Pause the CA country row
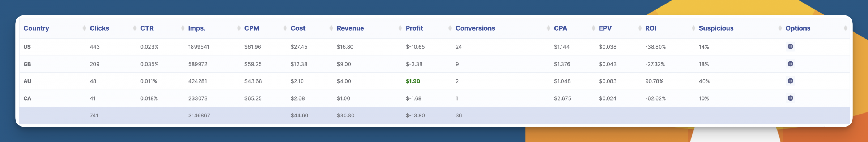868x142 pixels. [790, 98]
